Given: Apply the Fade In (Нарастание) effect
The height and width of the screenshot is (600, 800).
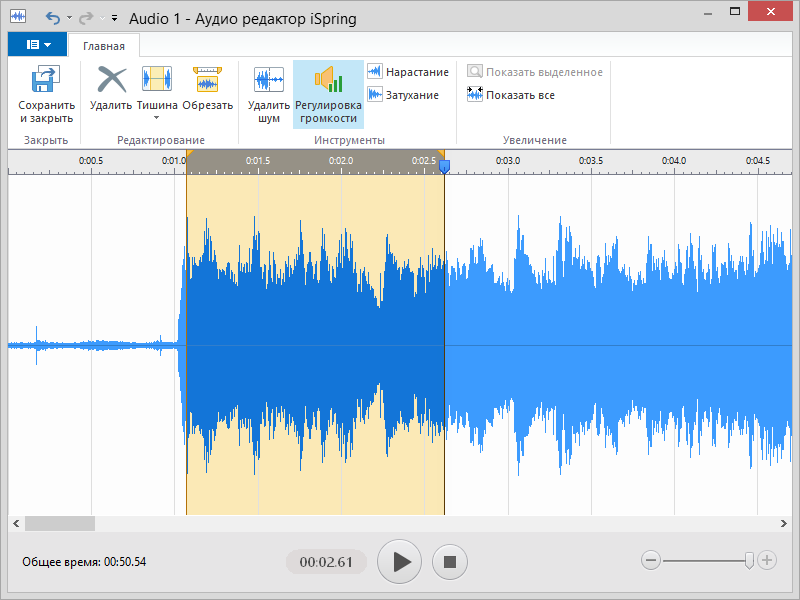Looking at the screenshot, I should point(408,72).
